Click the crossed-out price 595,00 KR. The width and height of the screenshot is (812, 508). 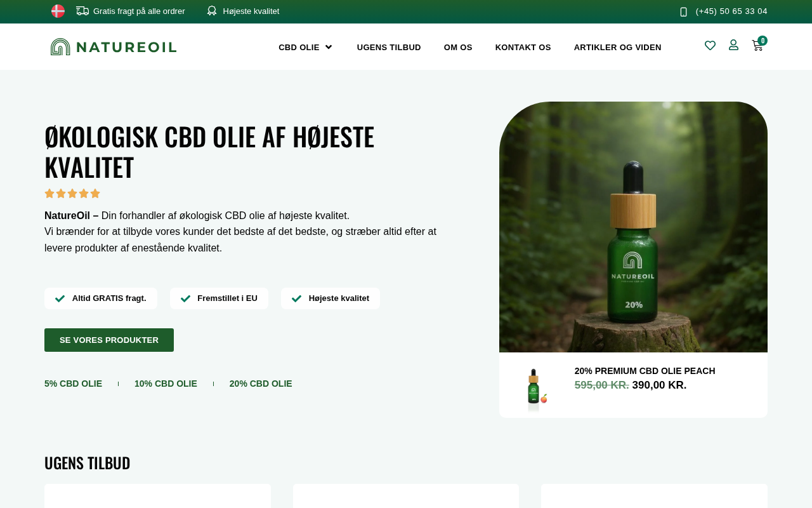point(602,385)
